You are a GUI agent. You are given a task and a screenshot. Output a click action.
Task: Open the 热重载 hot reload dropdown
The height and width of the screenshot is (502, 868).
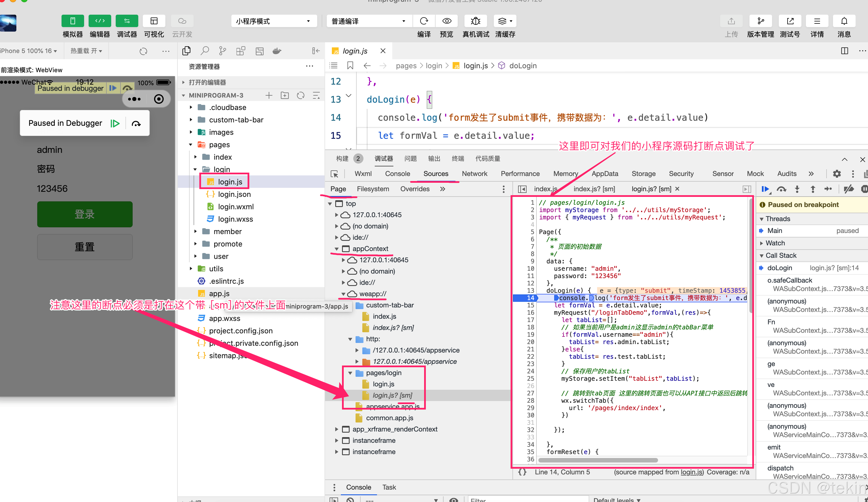coord(86,51)
